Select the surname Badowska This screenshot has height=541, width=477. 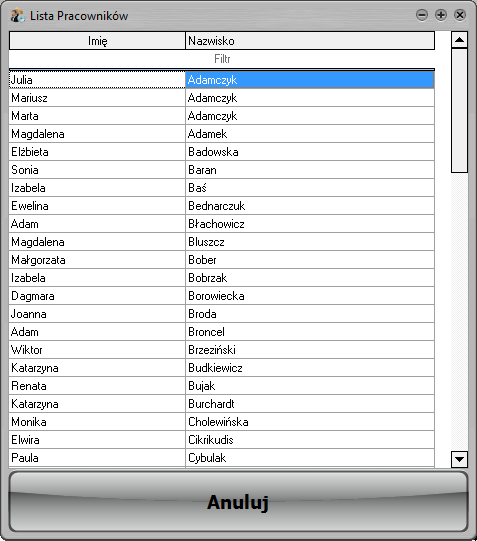coord(310,152)
